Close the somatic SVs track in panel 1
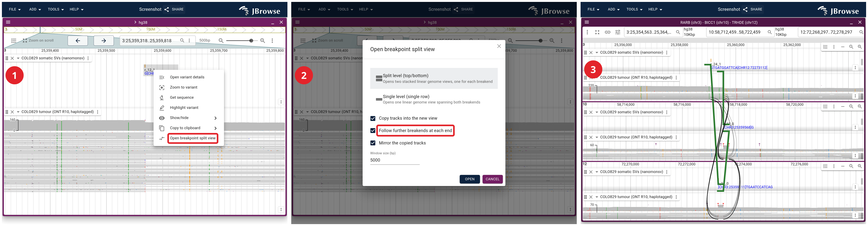 [x=13, y=58]
